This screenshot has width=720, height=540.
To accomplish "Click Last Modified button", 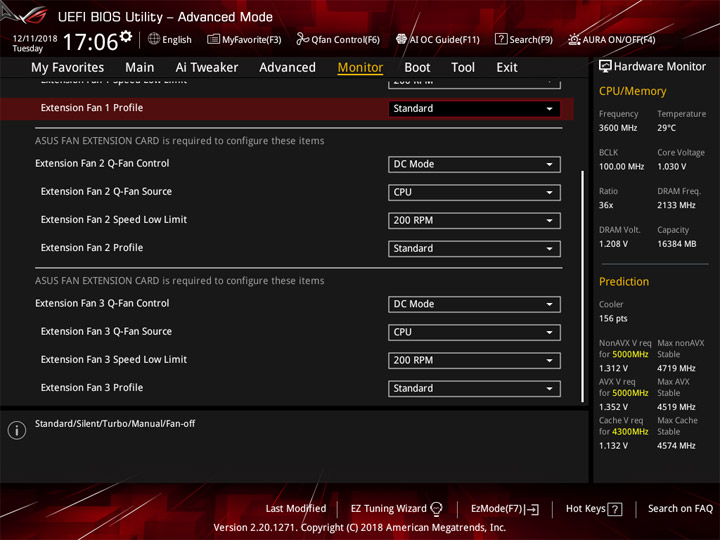I will click(296, 509).
